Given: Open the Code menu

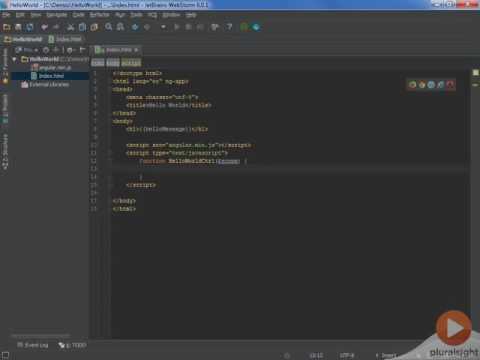Looking at the screenshot, I should click(x=78, y=15).
